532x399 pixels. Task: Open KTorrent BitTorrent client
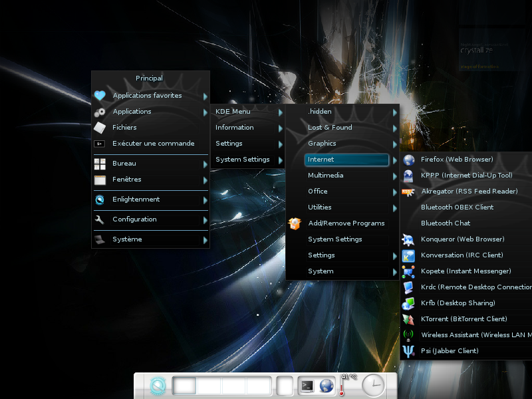464,319
